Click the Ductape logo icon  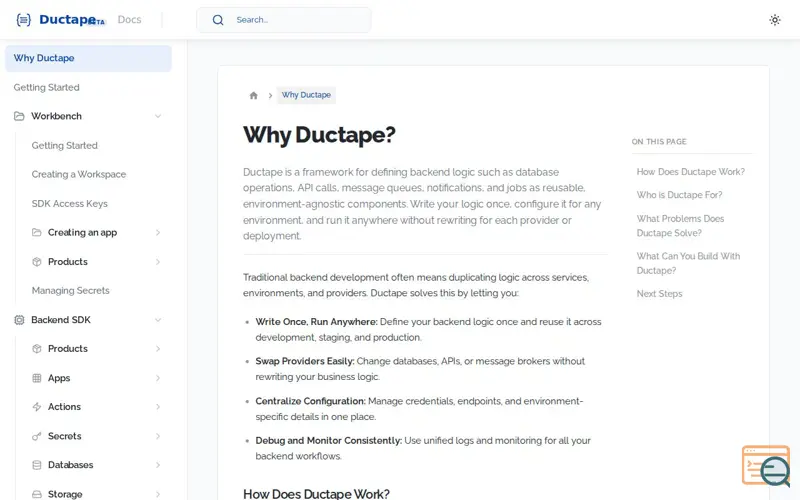click(x=23, y=20)
